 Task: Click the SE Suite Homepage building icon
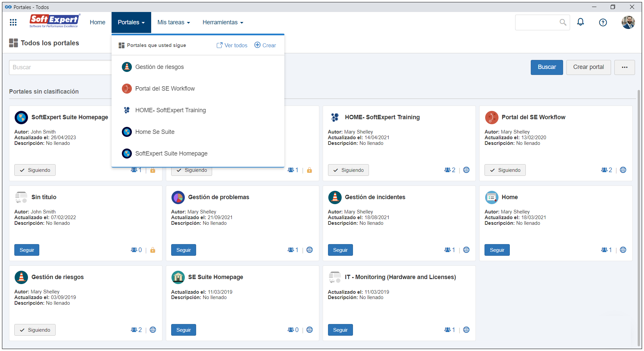pyautogui.click(x=178, y=277)
